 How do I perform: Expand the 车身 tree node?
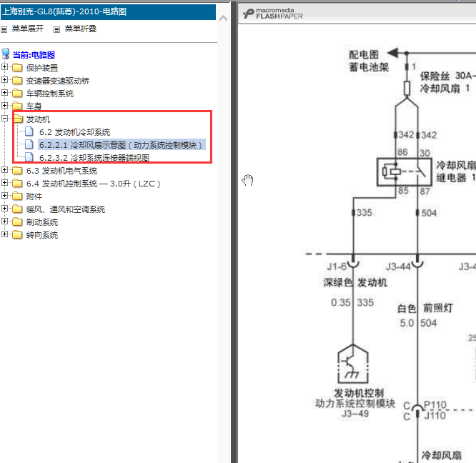[x=4, y=105]
